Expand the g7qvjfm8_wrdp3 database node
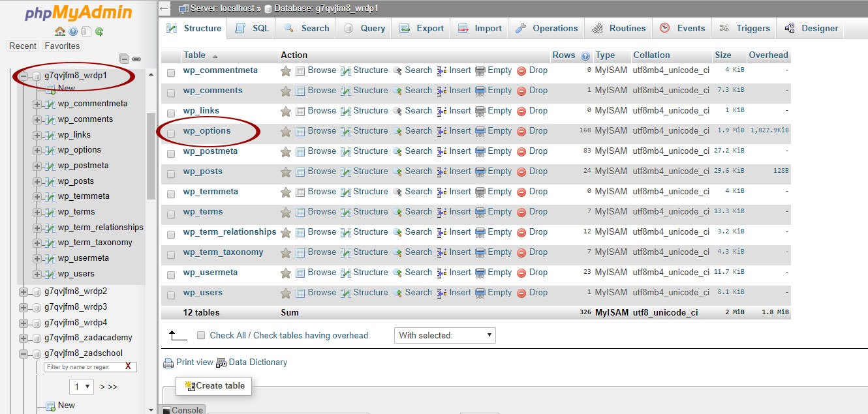Image resolution: width=868 pixels, height=414 pixels. click(23, 308)
